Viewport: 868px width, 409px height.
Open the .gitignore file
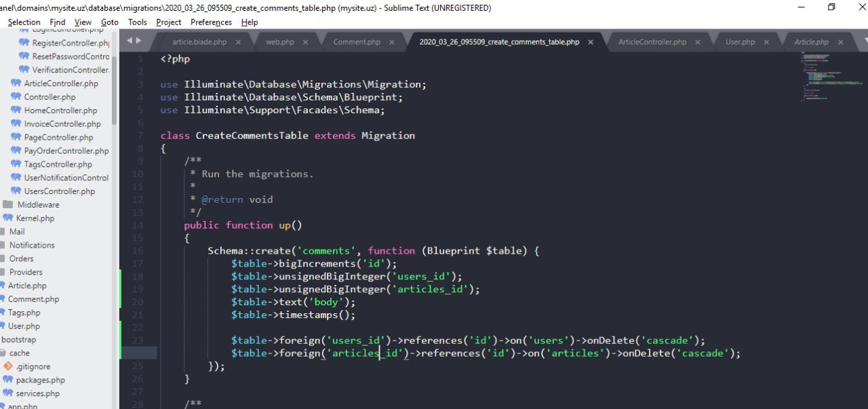coord(33,366)
